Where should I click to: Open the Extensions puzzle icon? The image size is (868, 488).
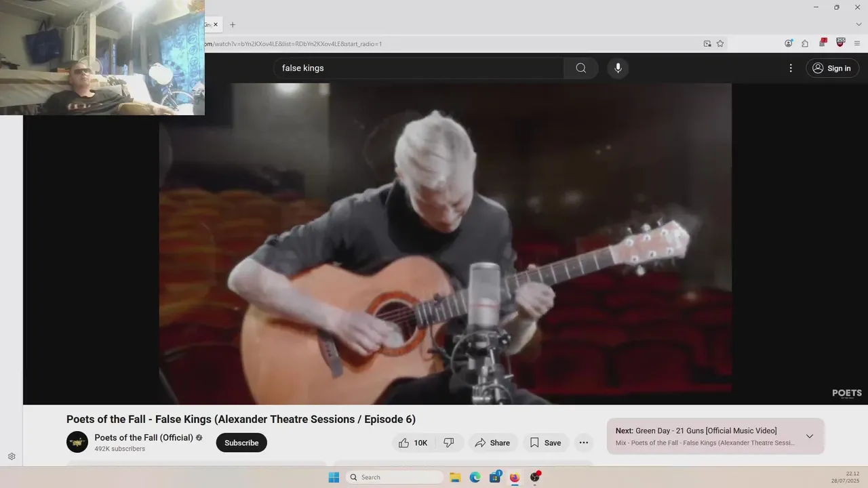tap(805, 43)
